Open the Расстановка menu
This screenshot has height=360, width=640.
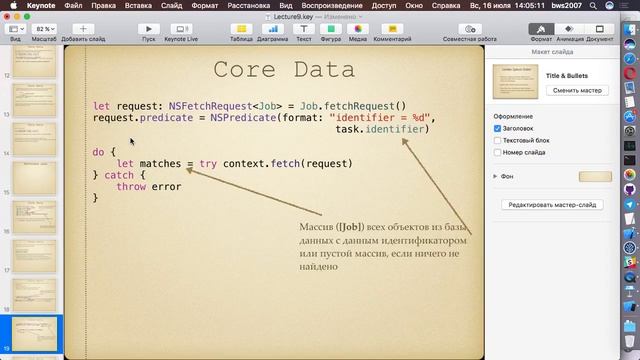coord(249,6)
